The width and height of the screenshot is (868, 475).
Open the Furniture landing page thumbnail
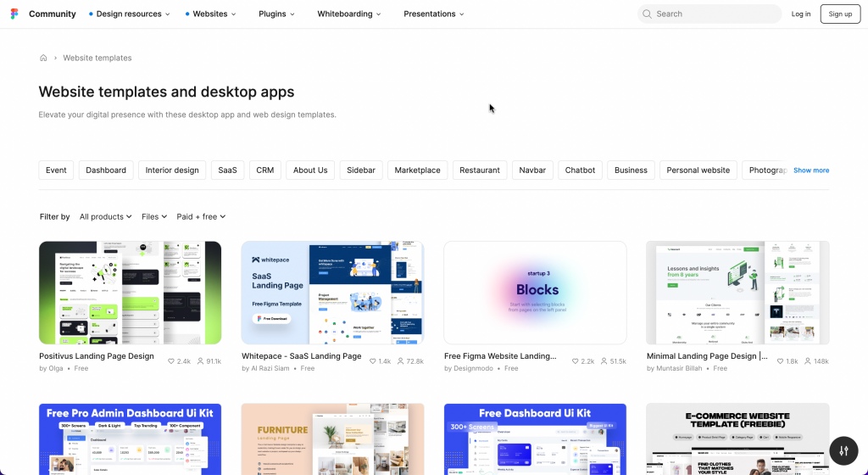tap(332, 439)
